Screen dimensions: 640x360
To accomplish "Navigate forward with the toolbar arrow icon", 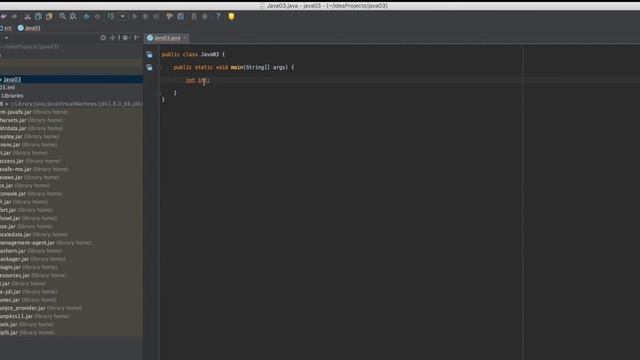I will (97, 16).
